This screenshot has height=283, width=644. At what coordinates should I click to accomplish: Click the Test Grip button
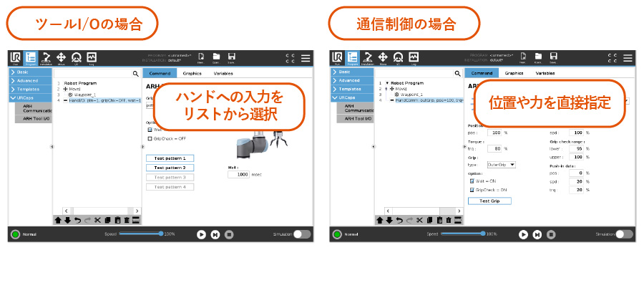pyautogui.click(x=489, y=201)
